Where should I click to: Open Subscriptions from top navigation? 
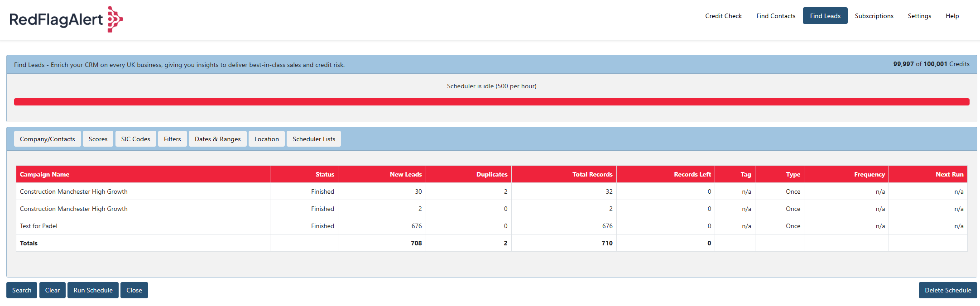(x=874, y=16)
